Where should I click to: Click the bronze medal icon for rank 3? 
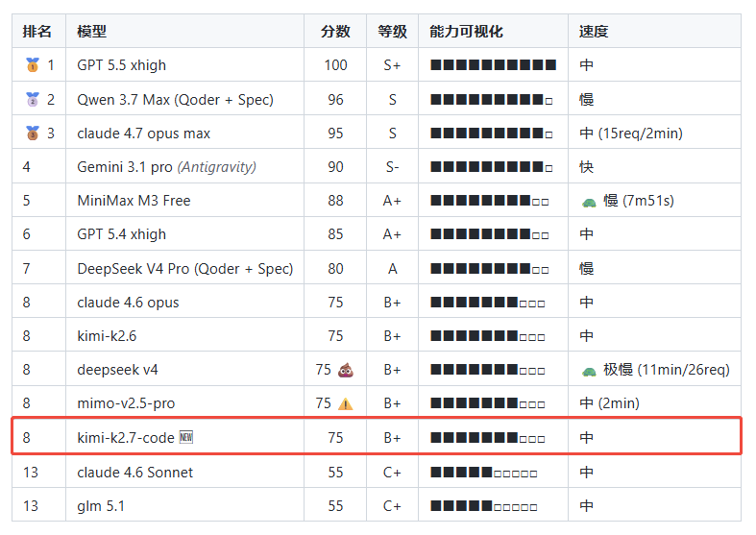[33, 133]
